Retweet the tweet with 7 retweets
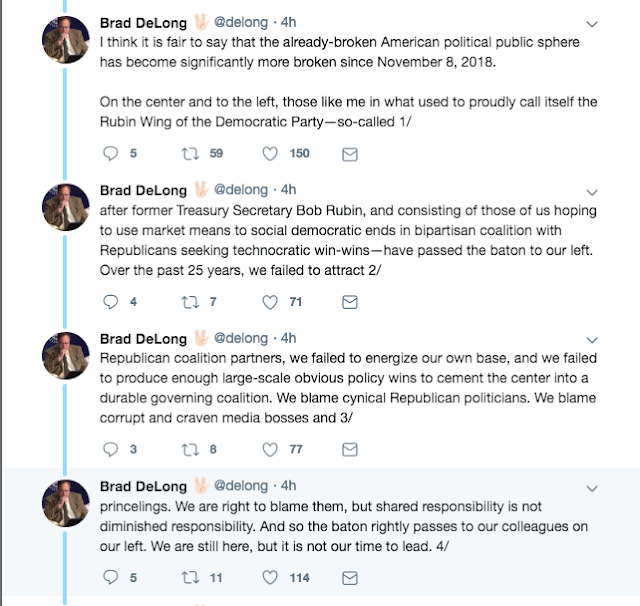 pyautogui.click(x=189, y=301)
